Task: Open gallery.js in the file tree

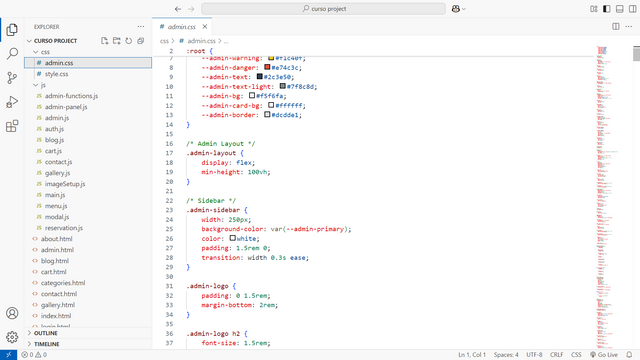Action: pos(88,173)
